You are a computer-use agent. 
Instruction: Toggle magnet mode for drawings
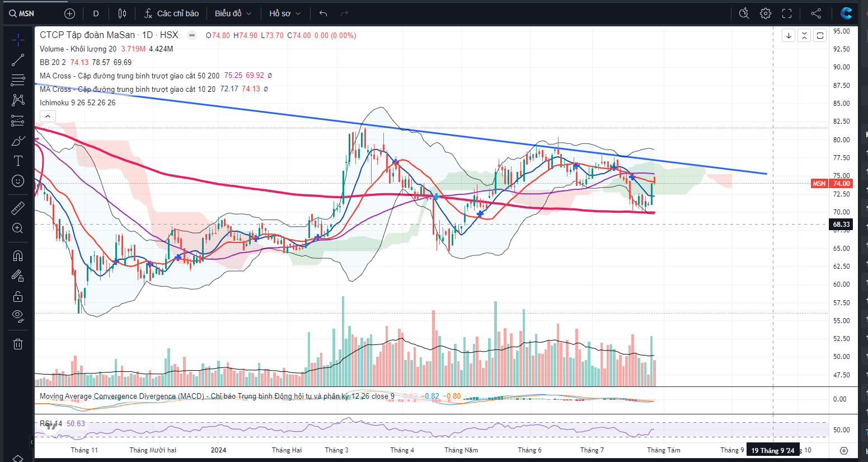tap(18, 256)
